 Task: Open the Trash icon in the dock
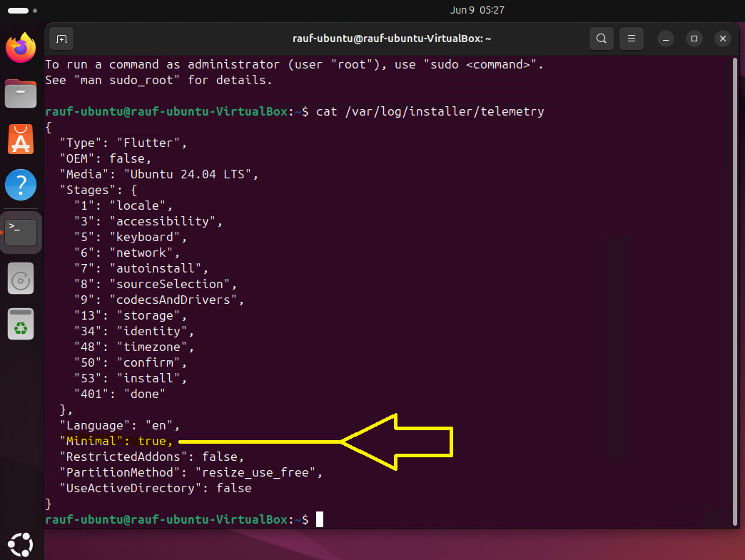20,325
